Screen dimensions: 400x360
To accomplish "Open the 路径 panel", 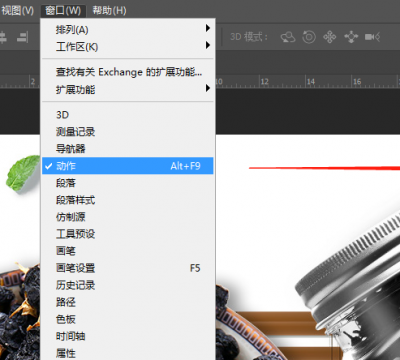I will [128, 302].
